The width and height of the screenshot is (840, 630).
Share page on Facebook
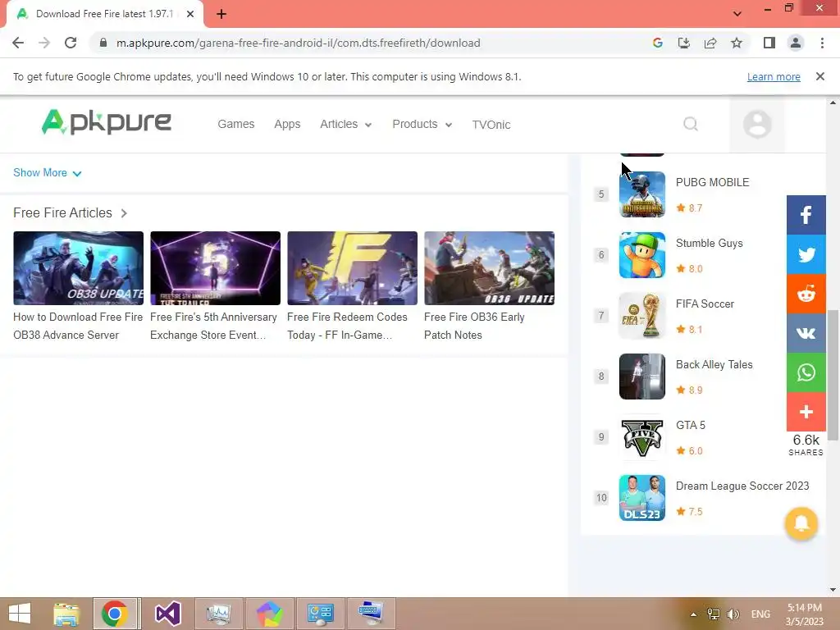click(806, 215)
